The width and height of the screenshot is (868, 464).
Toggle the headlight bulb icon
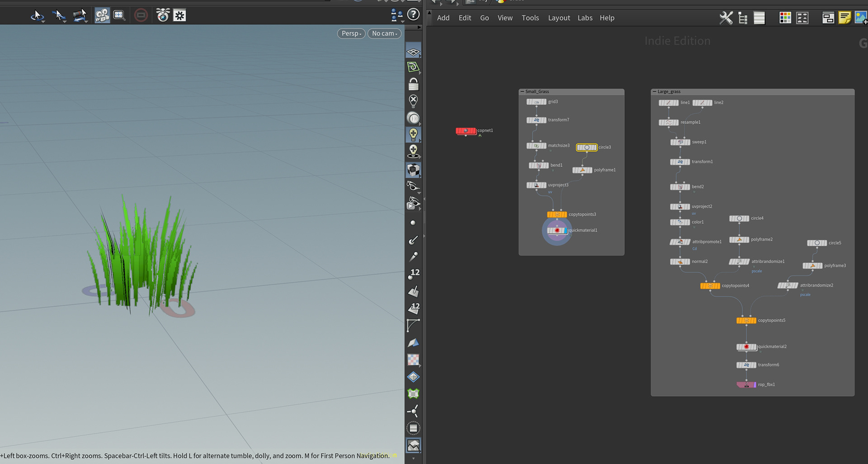tap(413, 134)
